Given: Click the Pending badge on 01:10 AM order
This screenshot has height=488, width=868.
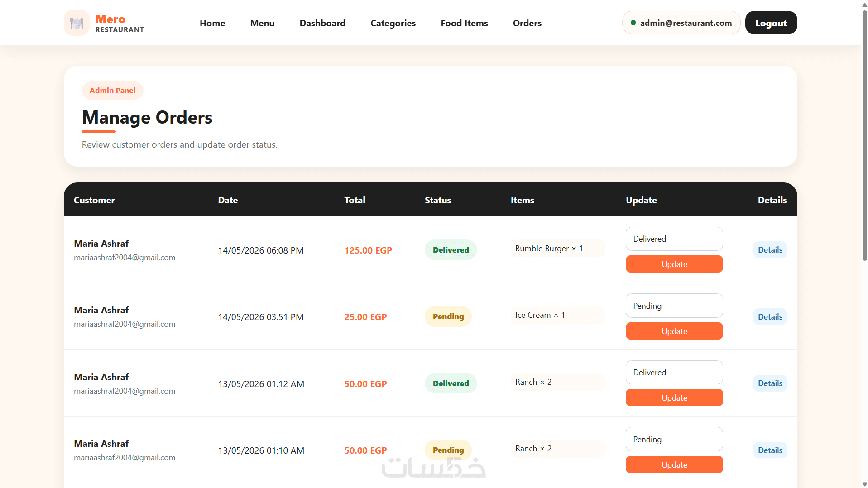Looking at the screenshot, I should tap(448, 450).
